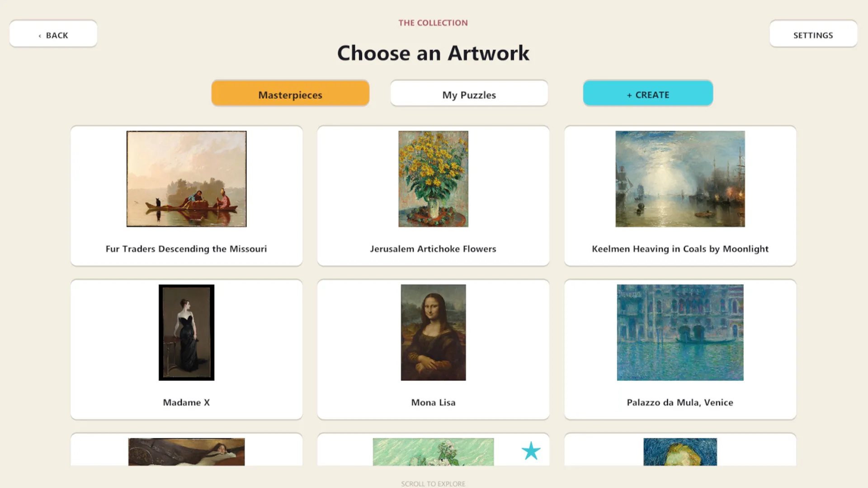Click the Palazzo da Mula, Venice caption

click(x=680, y=403)
